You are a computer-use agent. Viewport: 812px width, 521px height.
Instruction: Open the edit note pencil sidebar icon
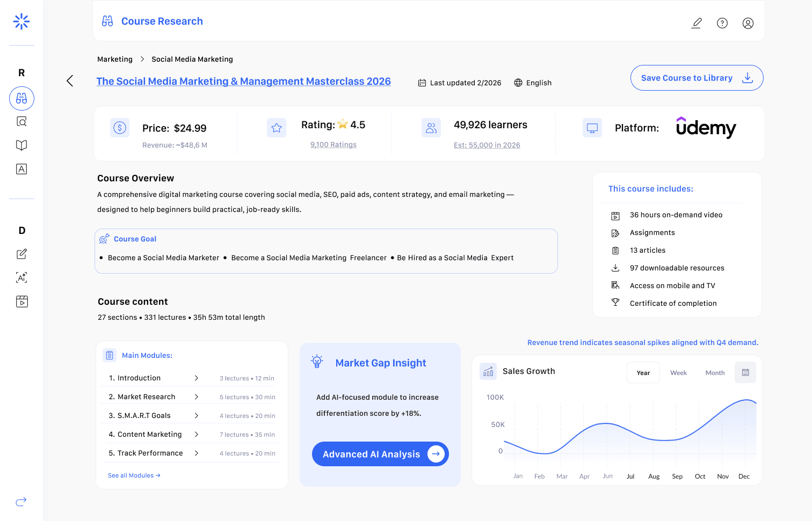[x=21, y=254]
